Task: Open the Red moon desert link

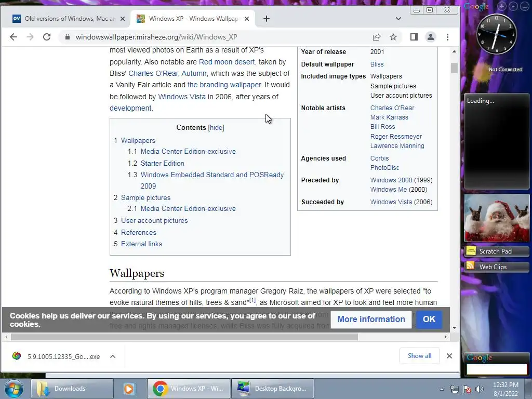Action: point(227,62)
